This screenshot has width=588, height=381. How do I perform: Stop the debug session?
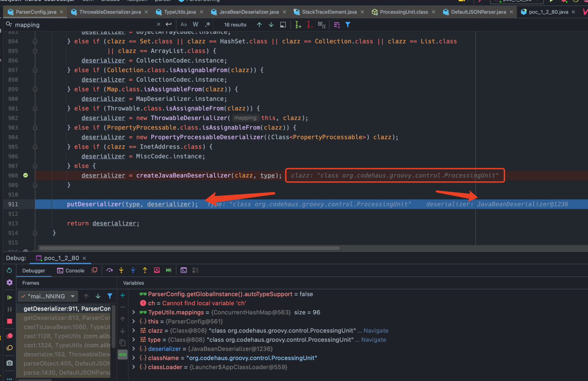click(x=9, y=321)
